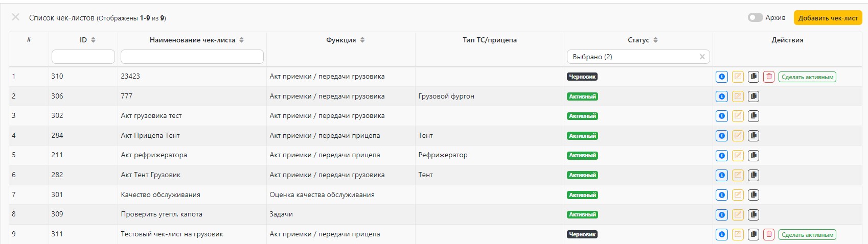Clear the Статус filter selection
The height and width of the screenshot is (244, 868).
702,57
